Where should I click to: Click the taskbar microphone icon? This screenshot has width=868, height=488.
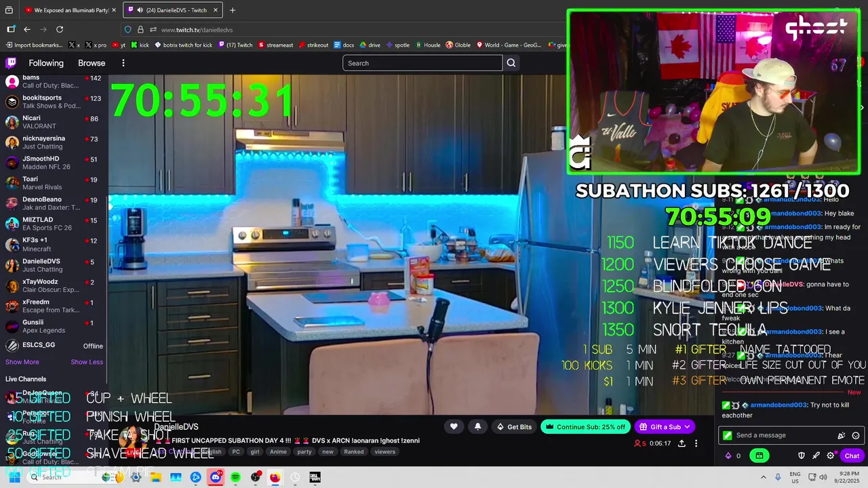(x=778, y=477)
